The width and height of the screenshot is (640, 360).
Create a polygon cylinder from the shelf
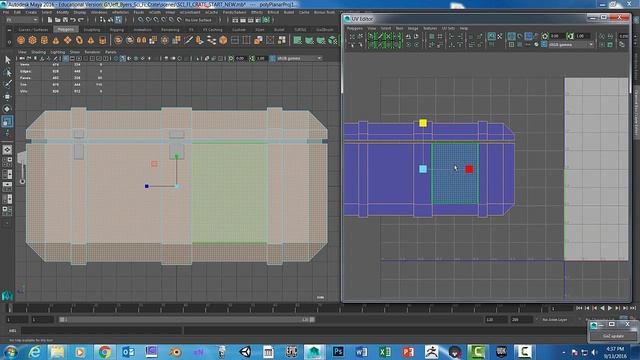pyautogui.click(x=44, y=40)
